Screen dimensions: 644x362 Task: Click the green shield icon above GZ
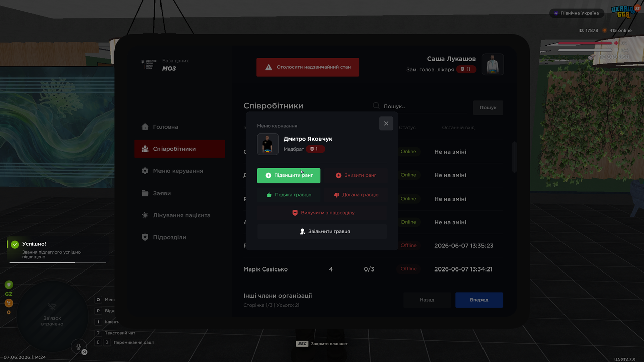[9, 285]
